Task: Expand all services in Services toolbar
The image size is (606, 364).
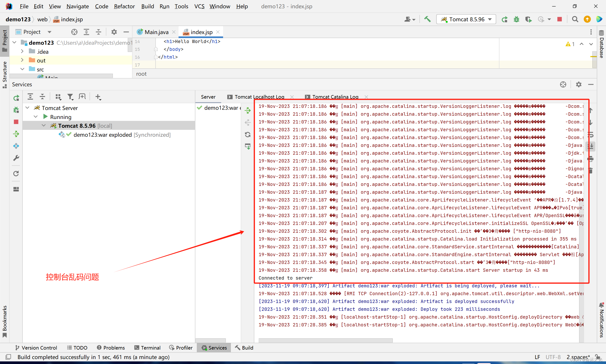Action: [30, 97]
